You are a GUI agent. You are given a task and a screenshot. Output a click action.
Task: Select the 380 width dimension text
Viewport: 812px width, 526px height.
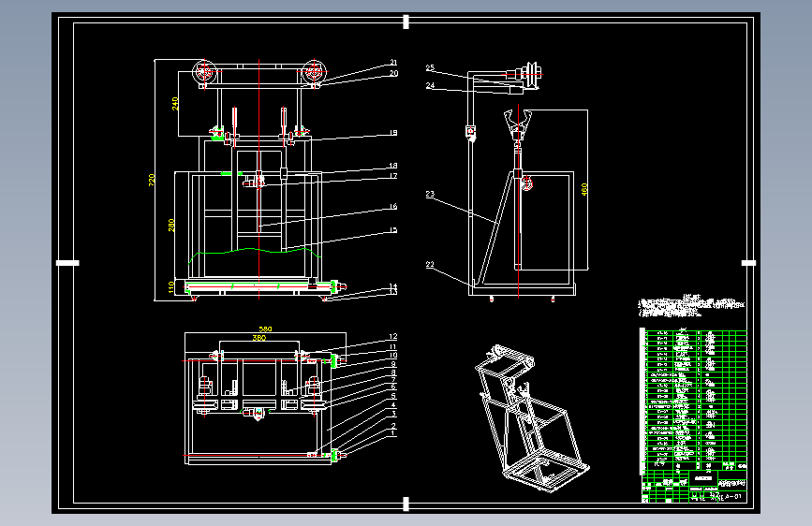258,338
